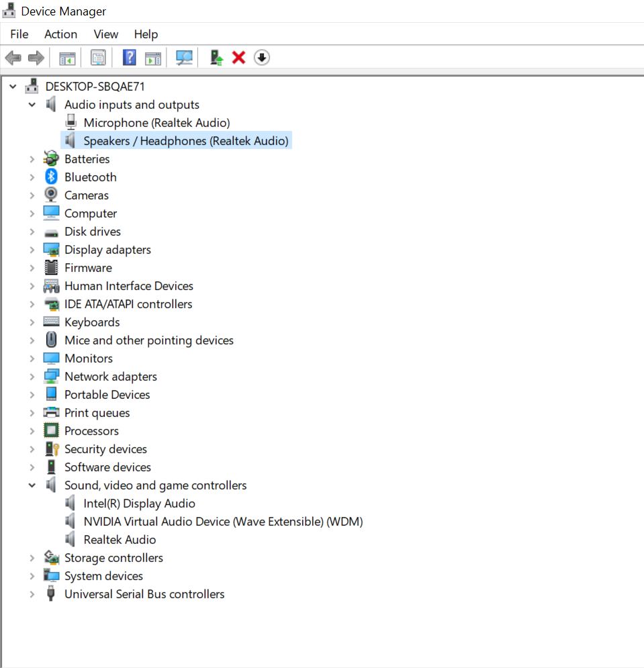Select the Cameras category label
The image size is (644, 668).
pos(87,195)
